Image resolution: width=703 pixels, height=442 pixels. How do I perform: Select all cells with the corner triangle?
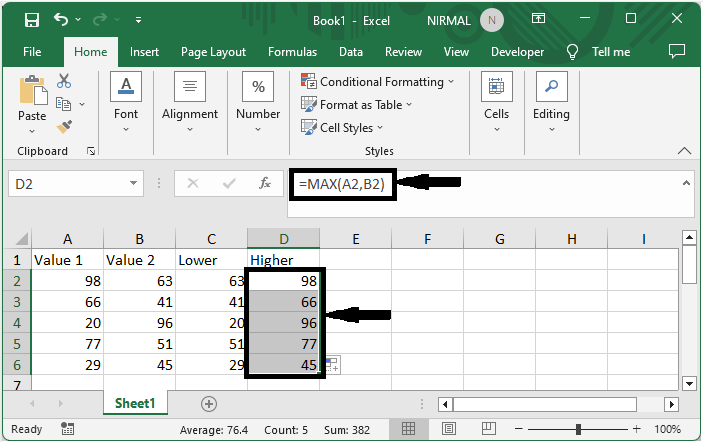(21, 239)
